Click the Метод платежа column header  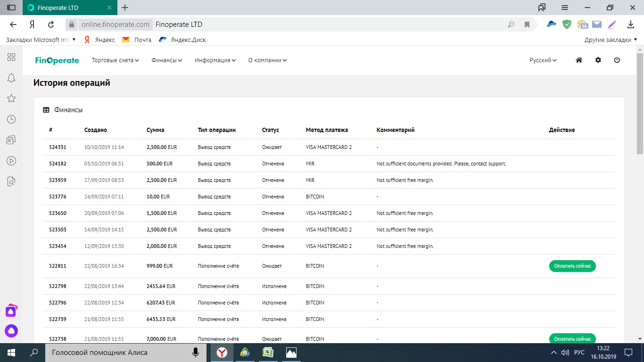pyautogui.click(x=327, y=130)
